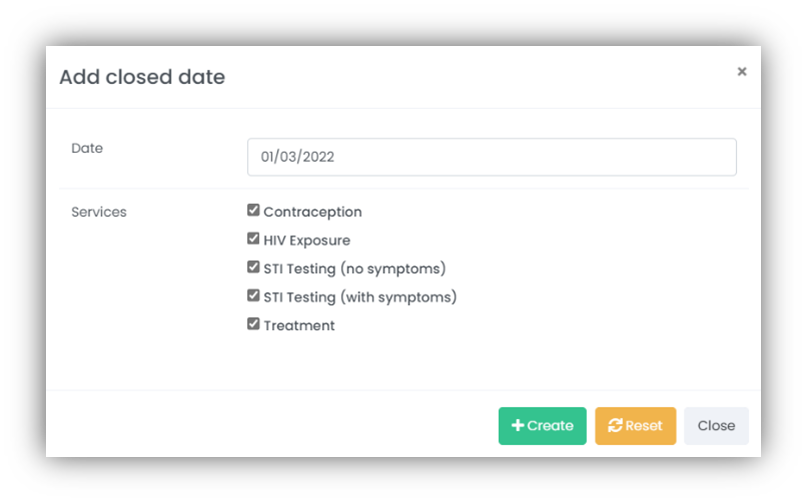Uncheck the HIV Exposure checkbox
Image resolution: width=807 pixels, height=503 pixels.
coord(253,238)
